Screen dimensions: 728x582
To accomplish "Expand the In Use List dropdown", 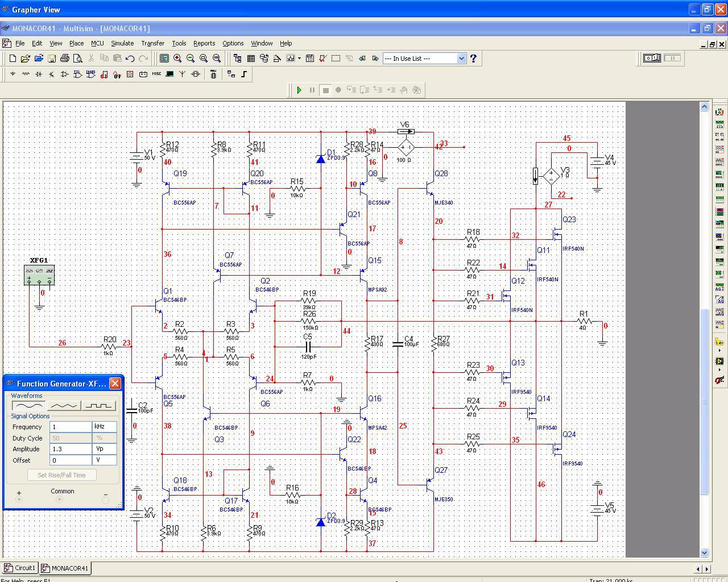I will 461,59.
